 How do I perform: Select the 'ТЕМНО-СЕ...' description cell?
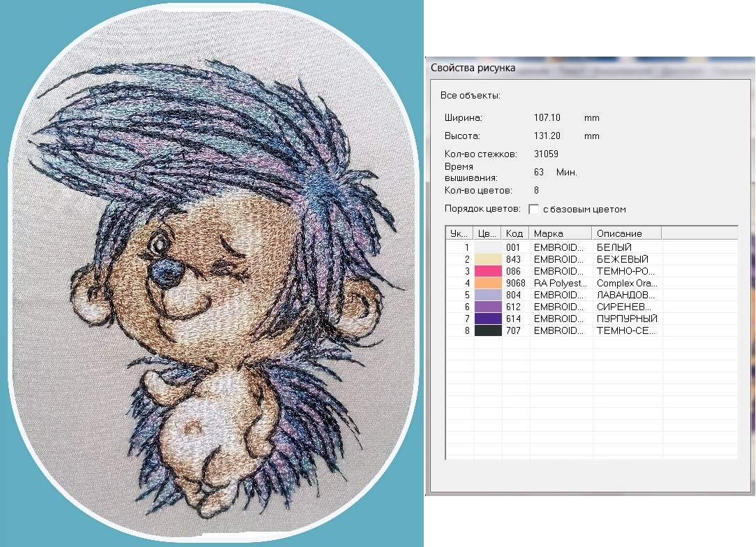point(626,330)
